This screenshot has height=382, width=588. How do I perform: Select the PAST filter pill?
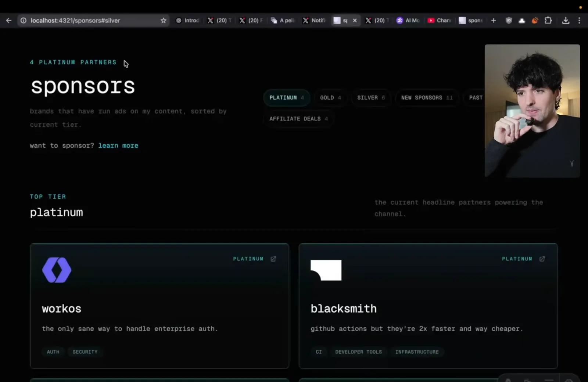pyautogui.click(x=476, y=98)
